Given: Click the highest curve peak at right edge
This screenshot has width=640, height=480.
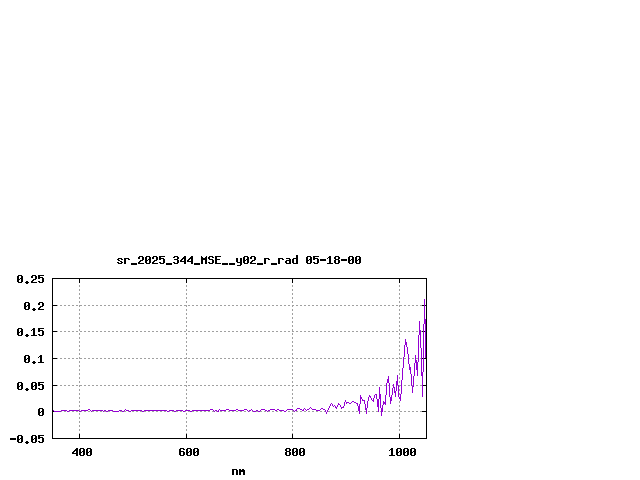Looking at the screenshot, I should pos(425,299).
